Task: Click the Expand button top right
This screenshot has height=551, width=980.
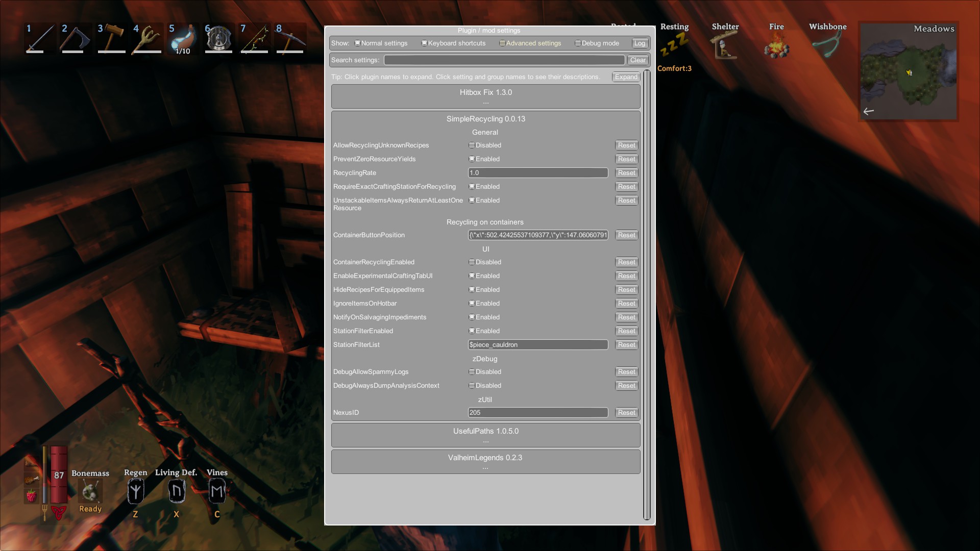Action: tap(625, 76)
